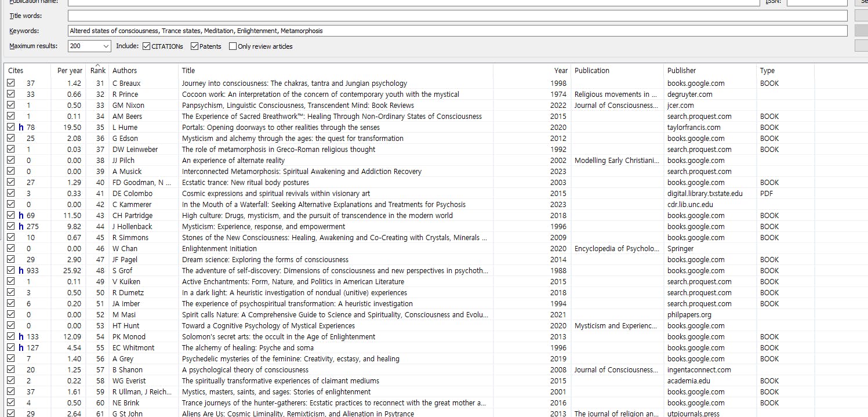Sort by Publisher column header
The width and height of the screenshot is (868, 417).
pyautogui.click(x=681, y=71)
